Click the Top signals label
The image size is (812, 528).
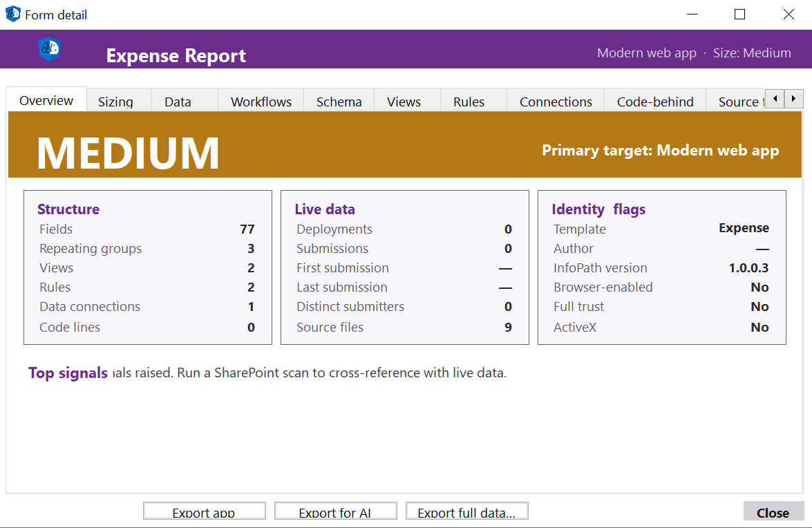click(x=67, y=373)
